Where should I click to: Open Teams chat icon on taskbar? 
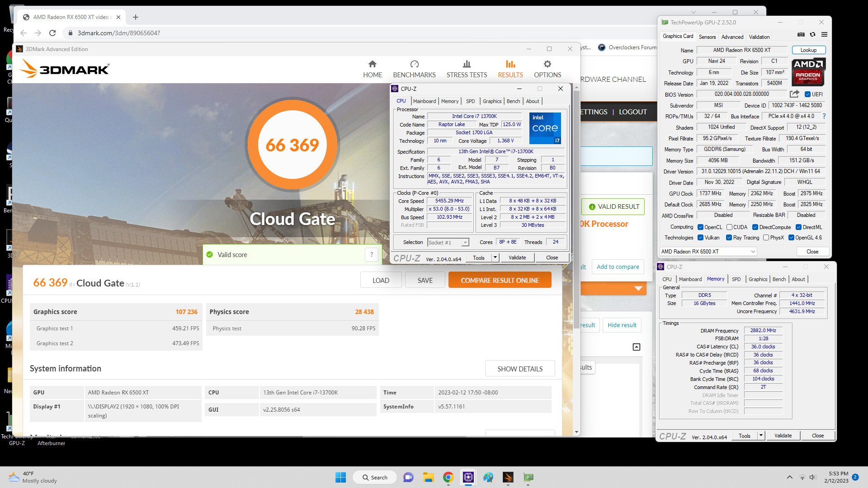[x=408, y=477]
